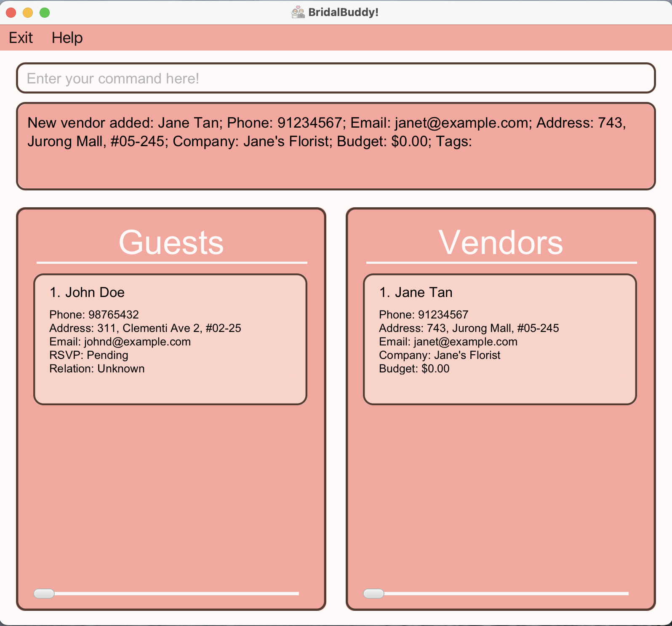
Task: Click 'Email: johnd@example.com' text
Action: (x=120, y=342)
